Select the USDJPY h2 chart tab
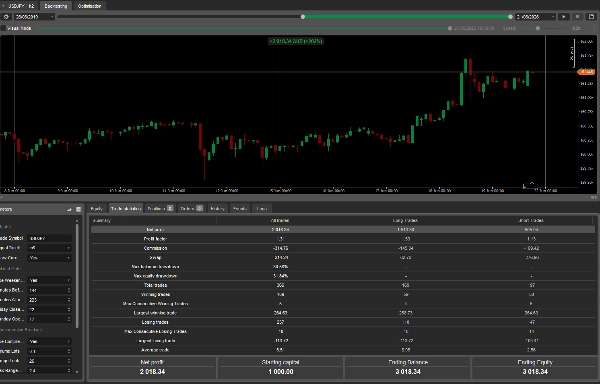 [x=19, y=6]
